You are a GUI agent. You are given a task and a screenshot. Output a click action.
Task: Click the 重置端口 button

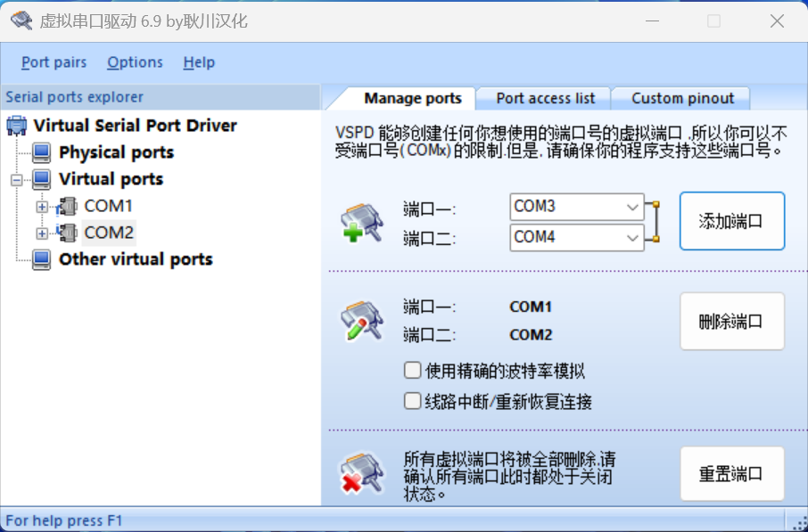[x=731, y=474]
